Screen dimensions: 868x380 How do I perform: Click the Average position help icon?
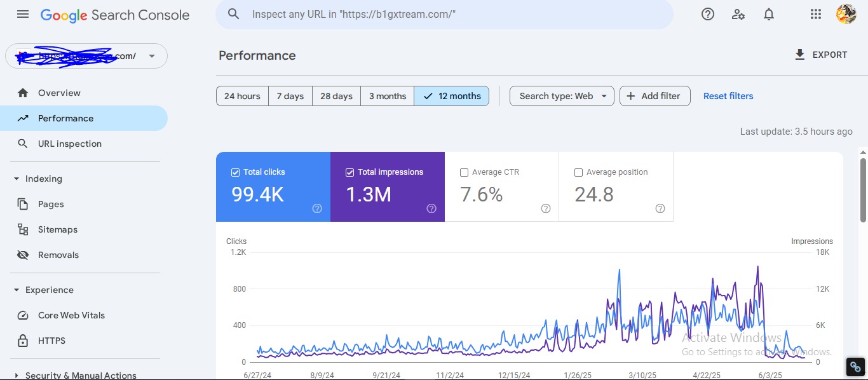pos(660,208)
